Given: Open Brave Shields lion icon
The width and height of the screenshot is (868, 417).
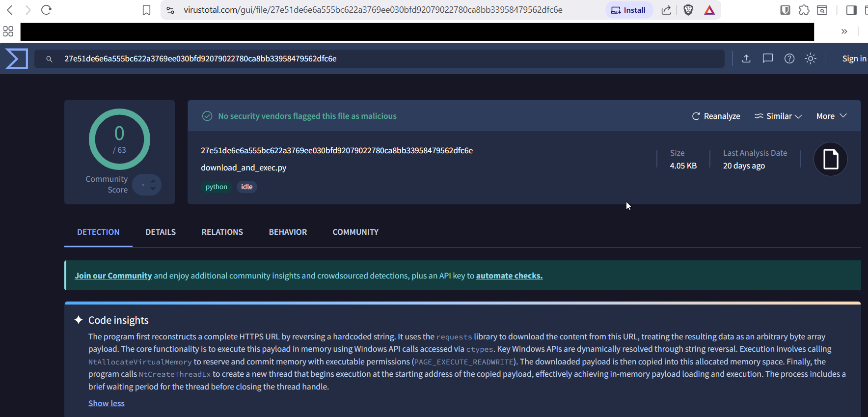Looking at the screenshot, I should (688, 10).
